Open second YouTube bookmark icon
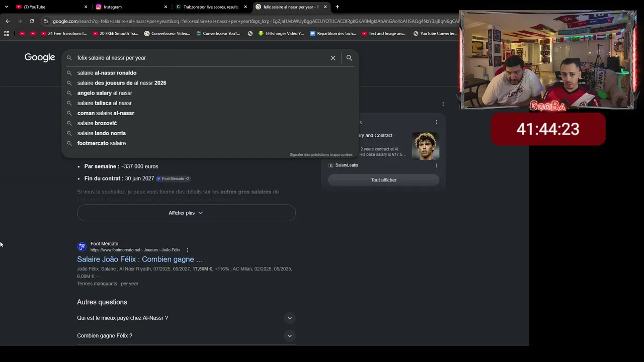644x362 pixels. click(33, 34)
